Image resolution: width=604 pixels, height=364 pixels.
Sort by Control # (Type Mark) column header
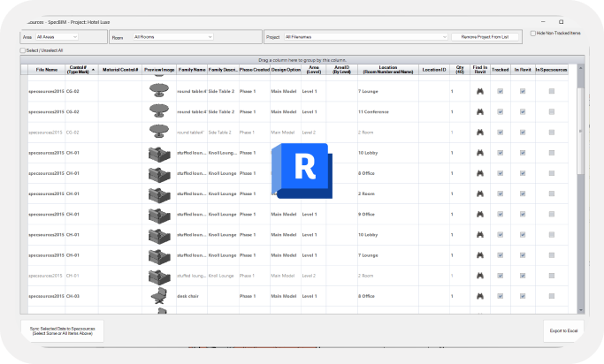(81, 70)
